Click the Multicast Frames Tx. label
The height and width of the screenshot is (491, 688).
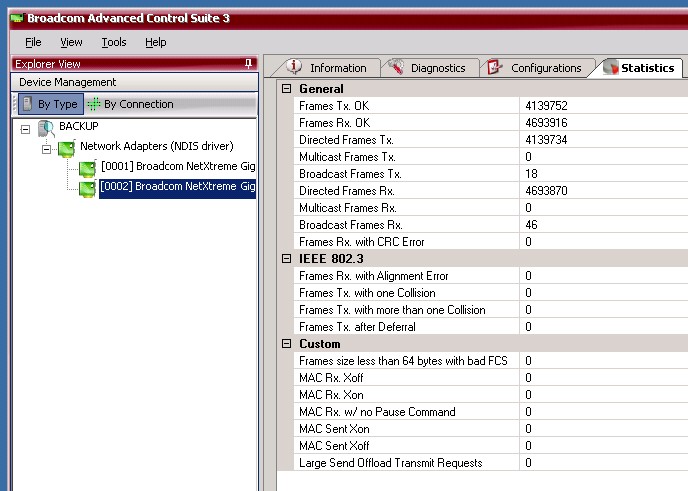(x=348, y=157)
